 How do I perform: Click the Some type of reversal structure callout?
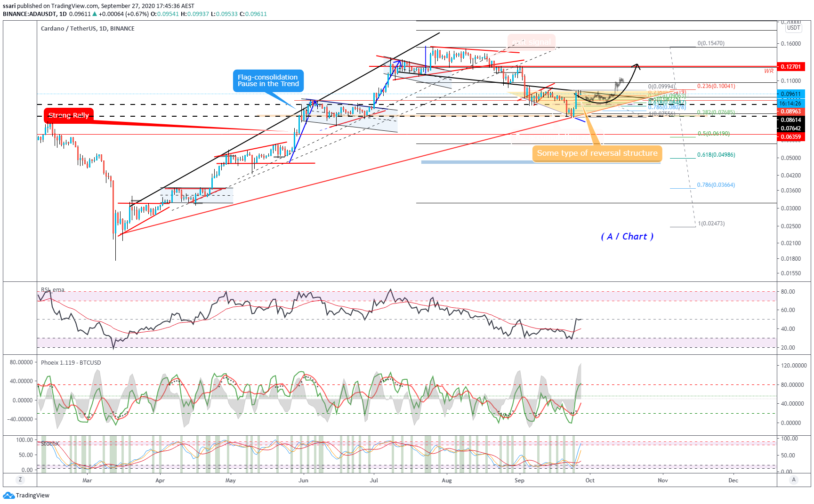pos(597,153)
